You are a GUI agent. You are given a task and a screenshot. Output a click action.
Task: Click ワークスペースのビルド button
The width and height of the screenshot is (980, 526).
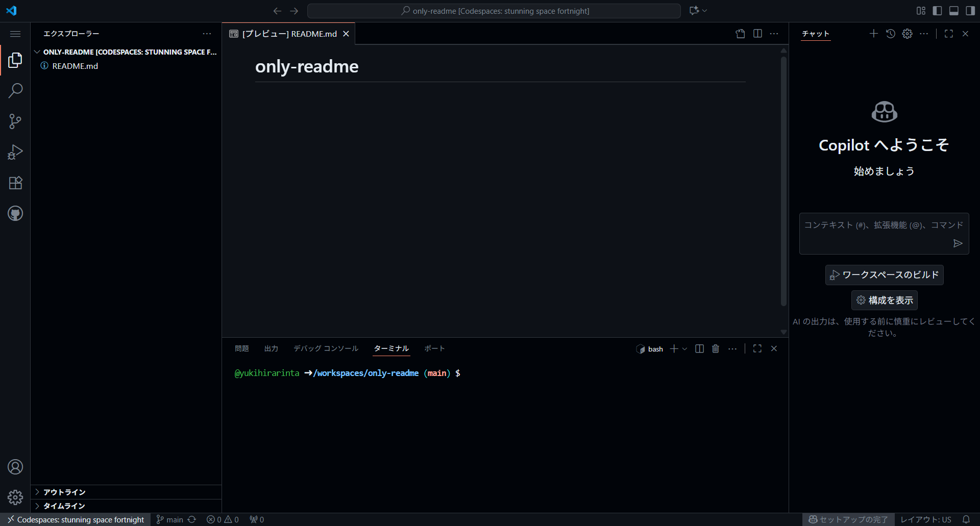[884, 275]
